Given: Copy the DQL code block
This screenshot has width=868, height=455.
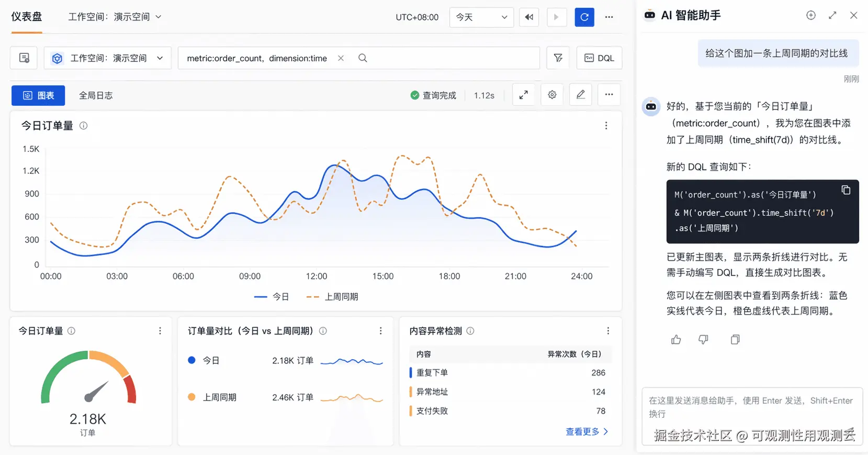Looking at the screenshot, I should point(846,190).
